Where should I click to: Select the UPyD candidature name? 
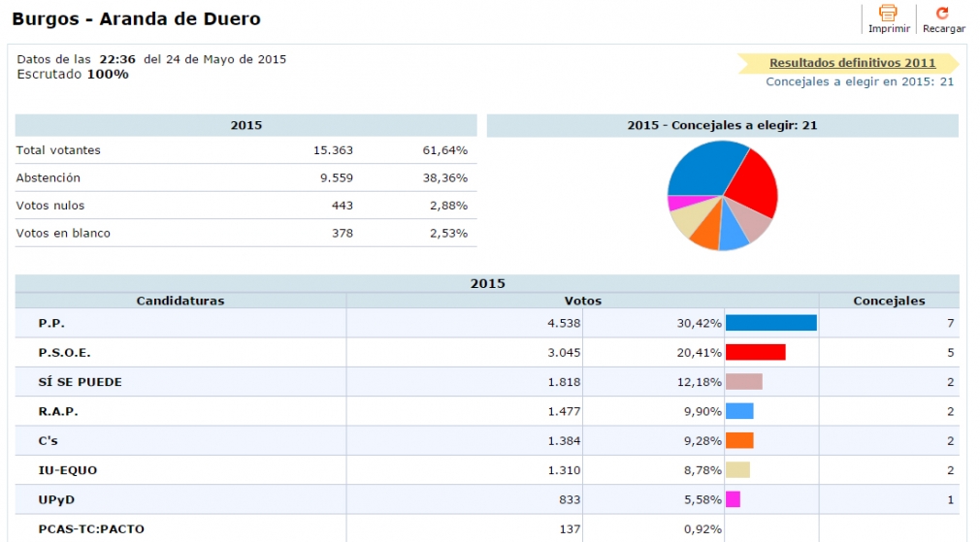point(56,499)
